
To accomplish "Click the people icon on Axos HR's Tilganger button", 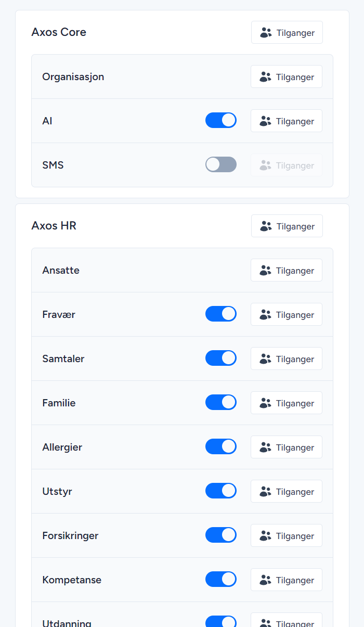I will tap(265, 226).
